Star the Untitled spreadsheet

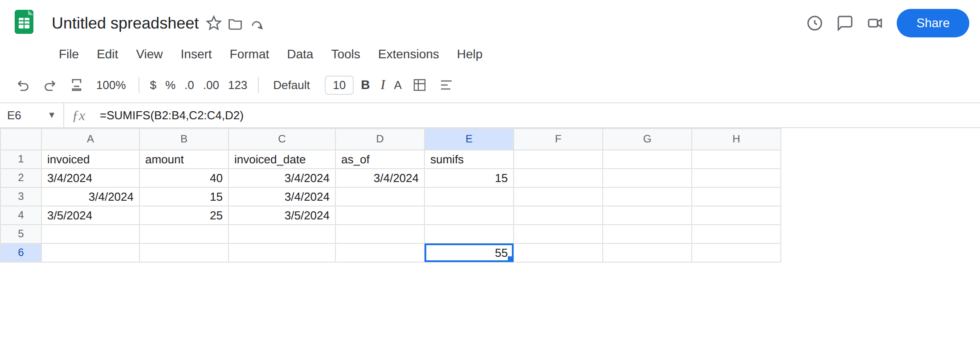coord(214,23)
